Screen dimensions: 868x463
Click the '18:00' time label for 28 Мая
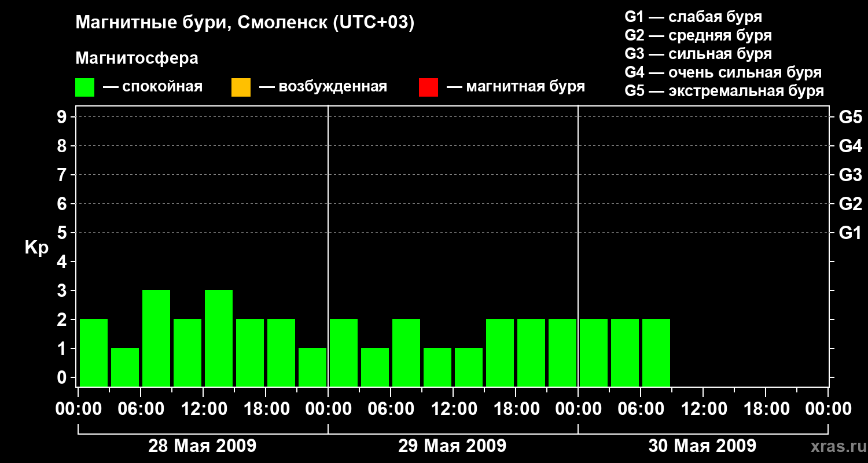[x=266, y=409]
